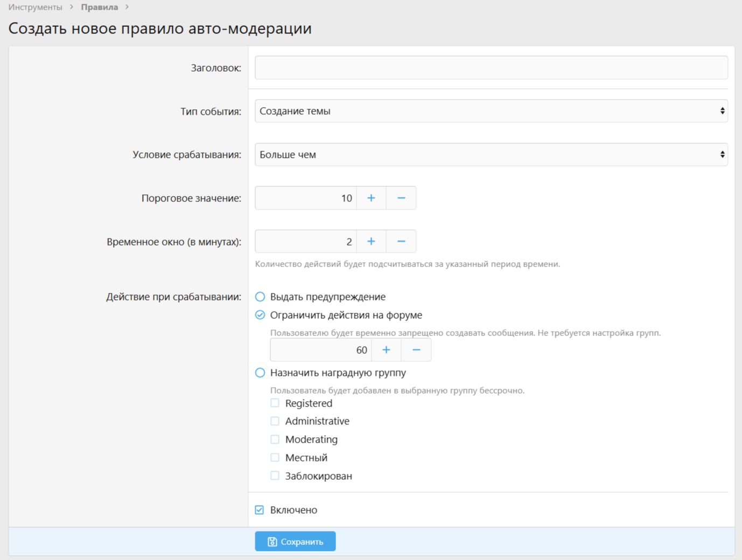The width and height of the screenshot is (742, 560).
Task: Toggle the Включено checkbox
Action: tap(260, 510)
